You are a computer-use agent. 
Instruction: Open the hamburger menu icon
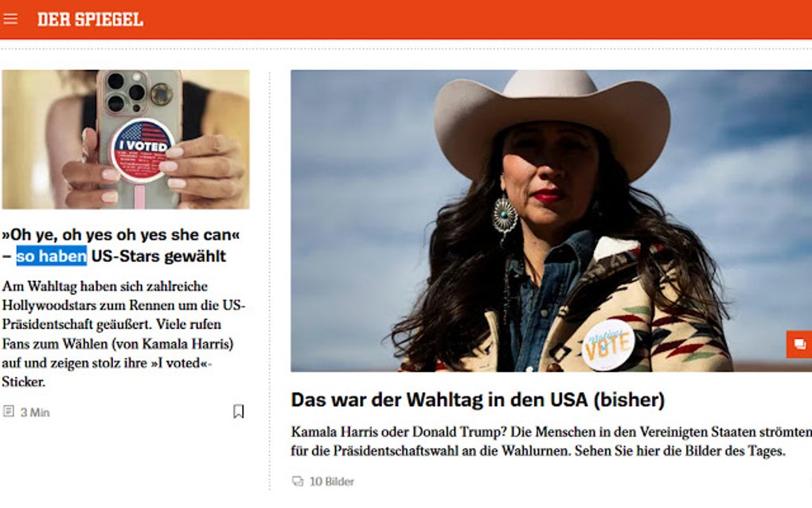click(x=10, y=19)
